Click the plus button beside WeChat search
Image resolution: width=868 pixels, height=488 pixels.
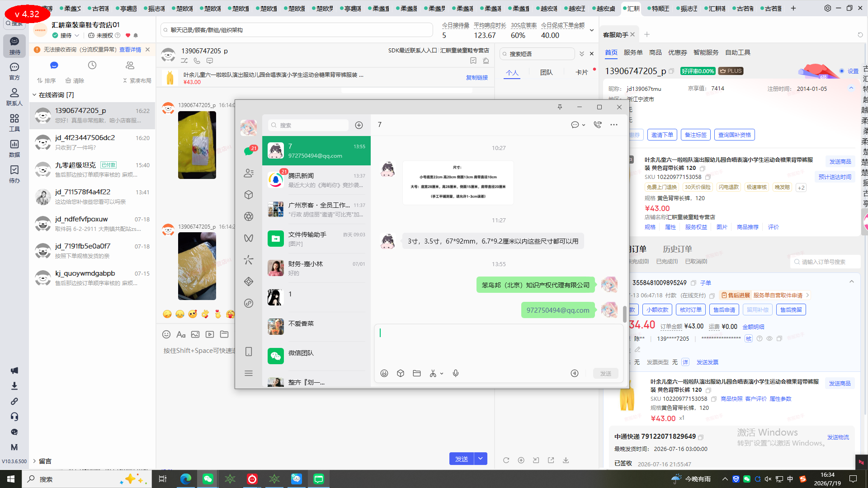click(359, 125)
